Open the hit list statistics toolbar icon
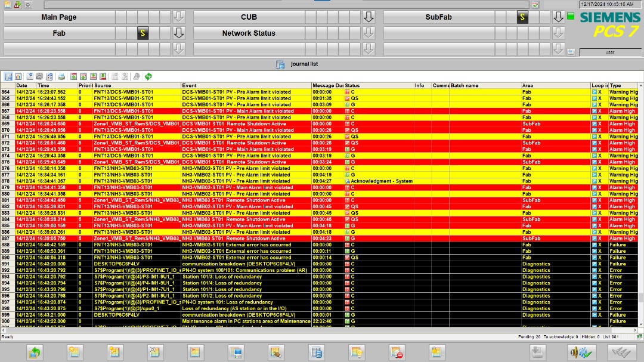The image size is (644, 362). pyautogui.click(x=18, y=76)
